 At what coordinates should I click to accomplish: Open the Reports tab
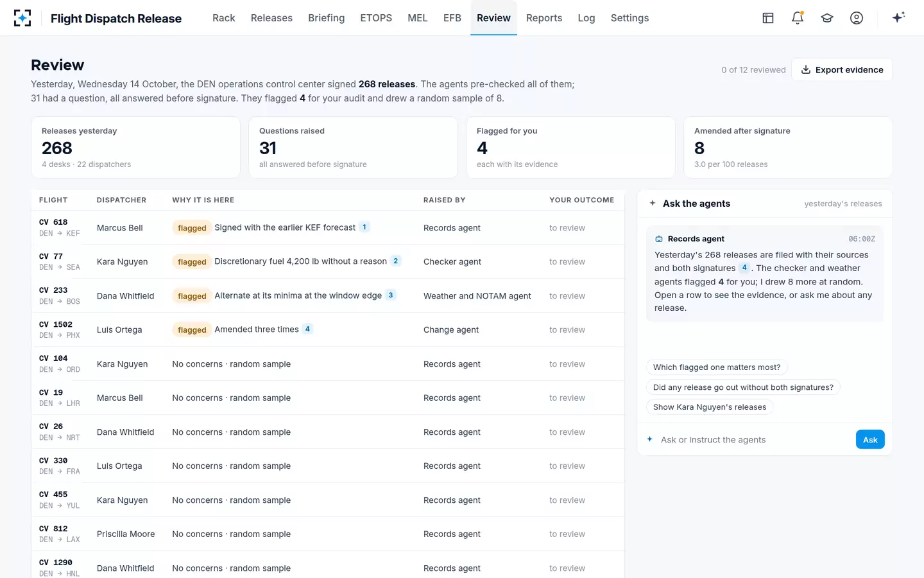544,18
